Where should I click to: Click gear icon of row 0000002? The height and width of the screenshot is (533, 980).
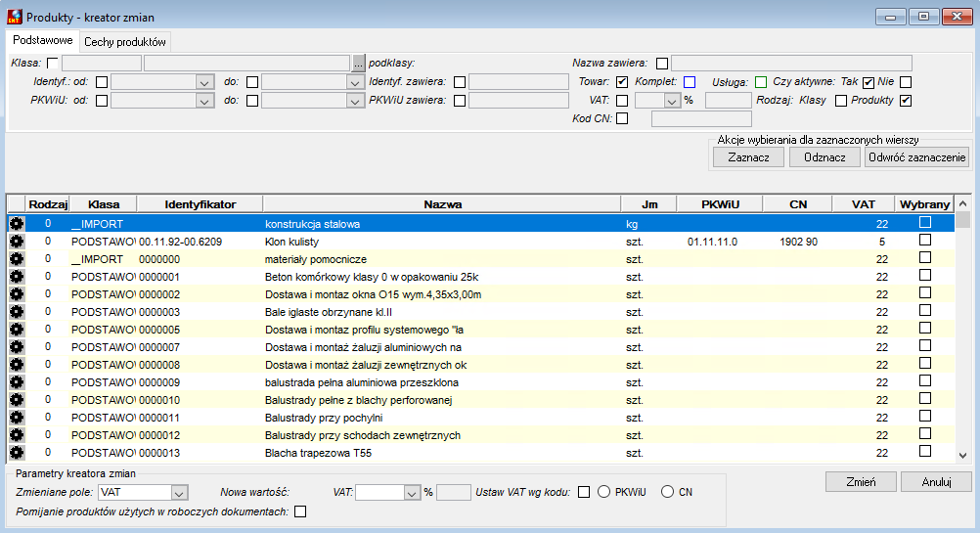point(17,293)
